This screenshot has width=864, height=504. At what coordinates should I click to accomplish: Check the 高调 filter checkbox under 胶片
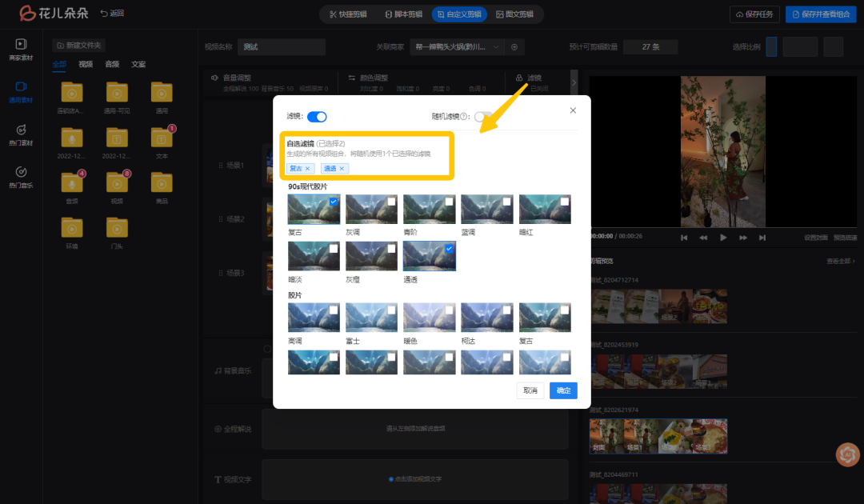(334, 310)
